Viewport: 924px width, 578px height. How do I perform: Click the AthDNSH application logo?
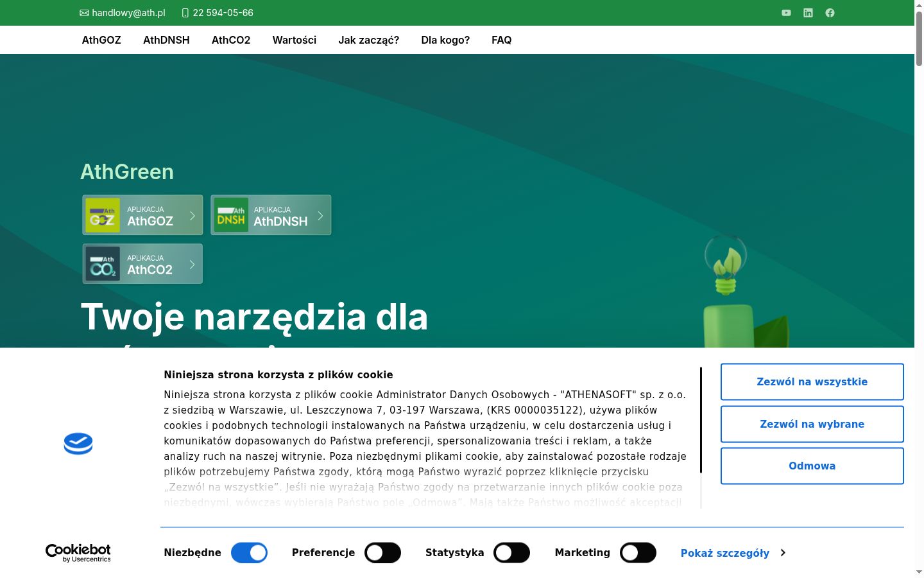(231, 215)
